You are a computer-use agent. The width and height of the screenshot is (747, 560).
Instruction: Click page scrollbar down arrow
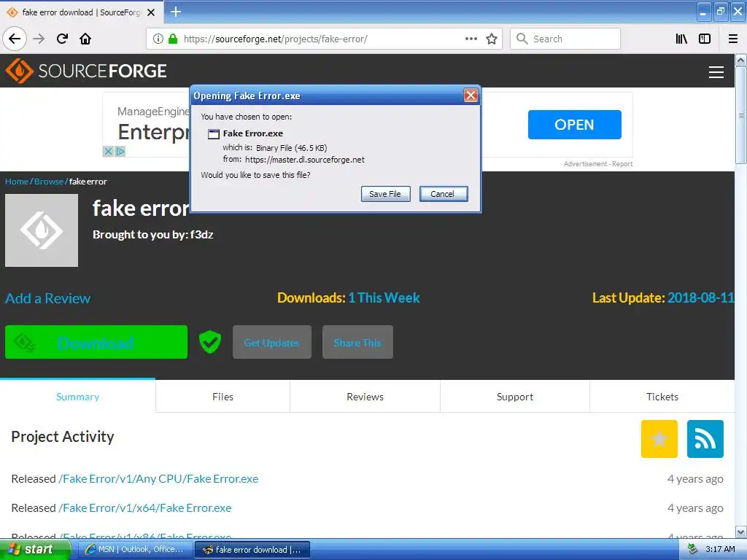741,532
